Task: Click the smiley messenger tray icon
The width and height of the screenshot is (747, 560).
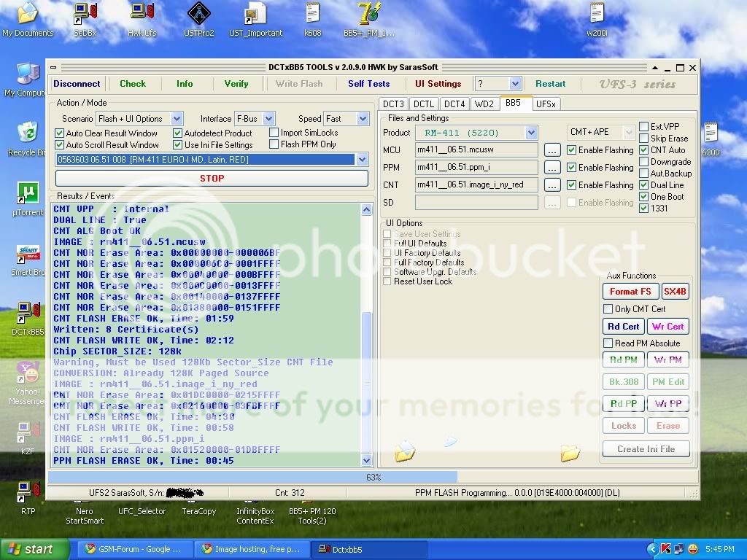Action: point(693,549)
